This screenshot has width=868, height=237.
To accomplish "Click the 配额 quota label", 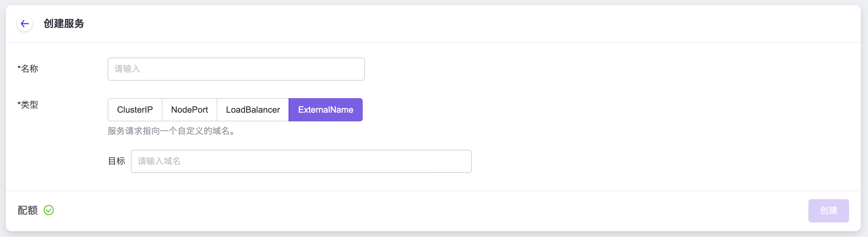I will click(28, 210).
